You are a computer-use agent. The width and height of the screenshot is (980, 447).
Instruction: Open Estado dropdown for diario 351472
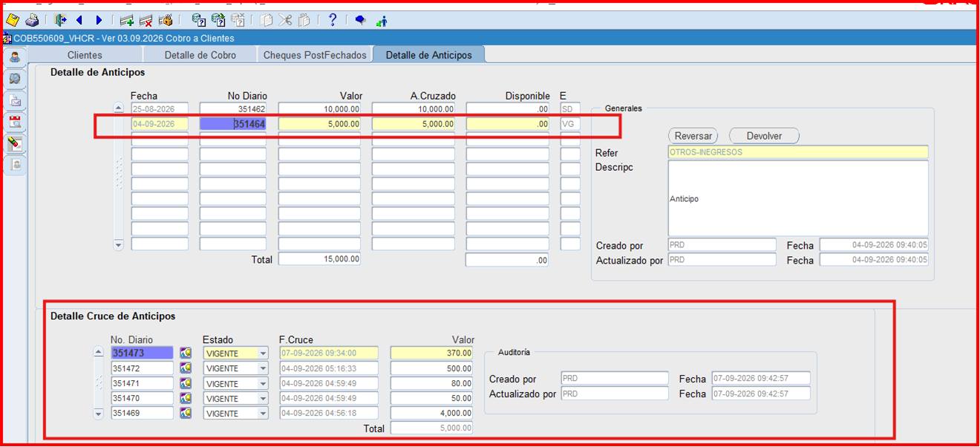[x=263, y=368]
